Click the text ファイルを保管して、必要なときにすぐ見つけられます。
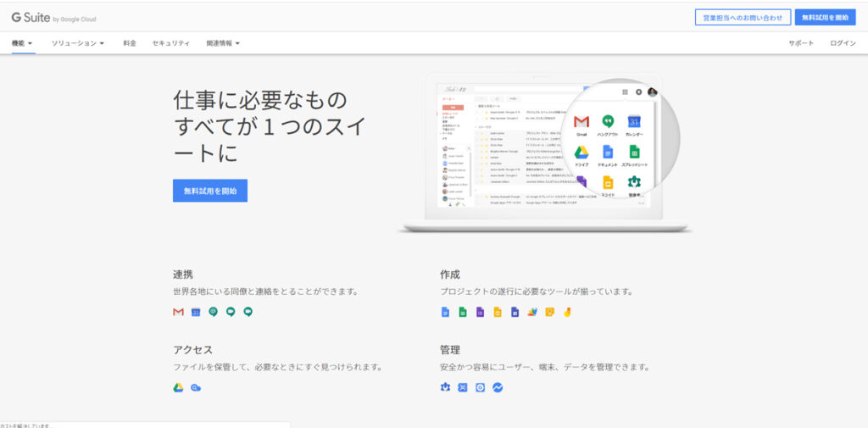 [278, 367]
